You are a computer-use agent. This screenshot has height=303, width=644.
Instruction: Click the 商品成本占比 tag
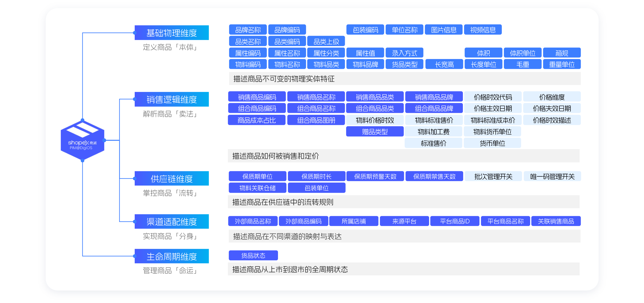pyautogui.click(x=257, y=120)
